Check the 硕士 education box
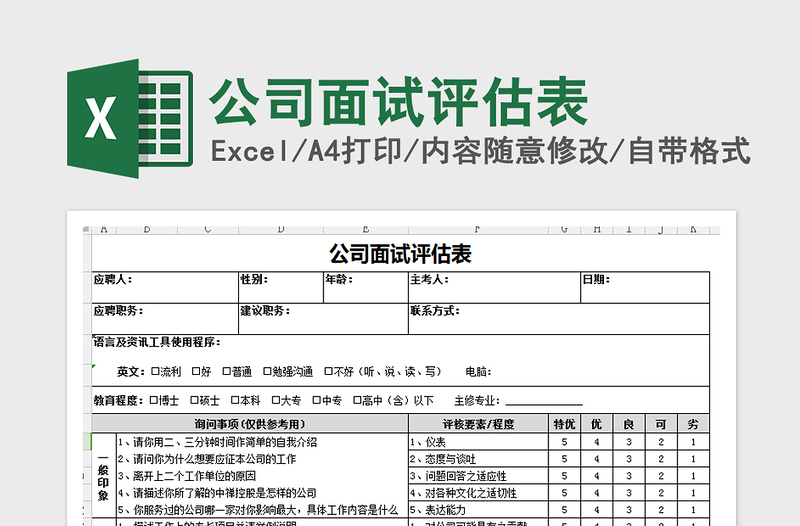800x526 pixels. pos(194,400)
